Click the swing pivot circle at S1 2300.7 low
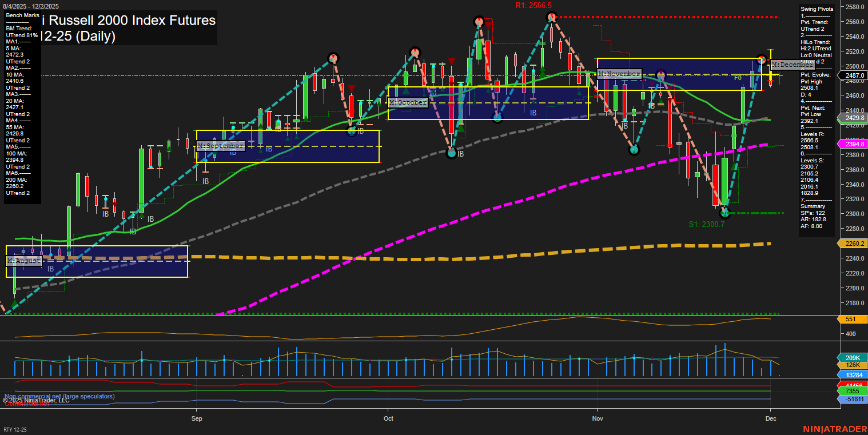Image resolution: width=868 pixels, height=435 pixels. pyautogui.click(x=725, y=213)
